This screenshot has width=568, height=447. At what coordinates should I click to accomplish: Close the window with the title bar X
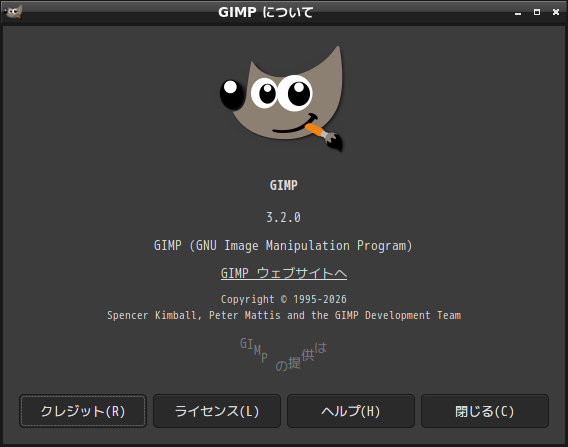click(x=556, y=12)
